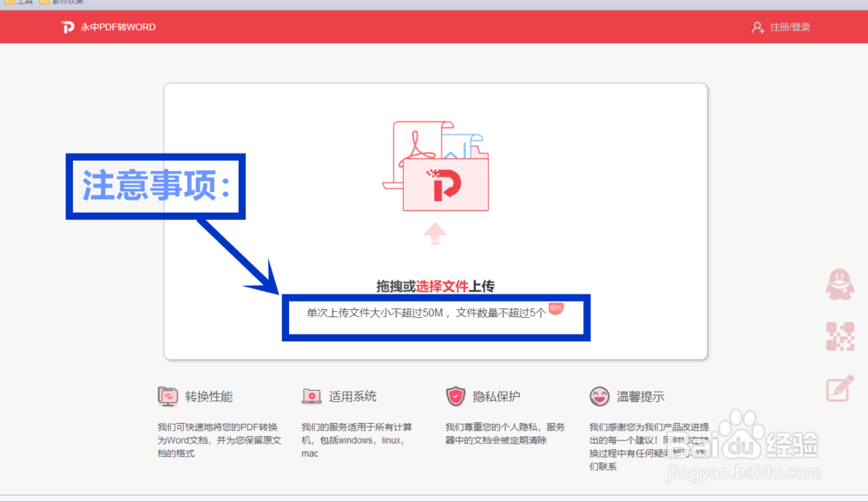Click the red 限时 badge near file limits

pos(556,307)
